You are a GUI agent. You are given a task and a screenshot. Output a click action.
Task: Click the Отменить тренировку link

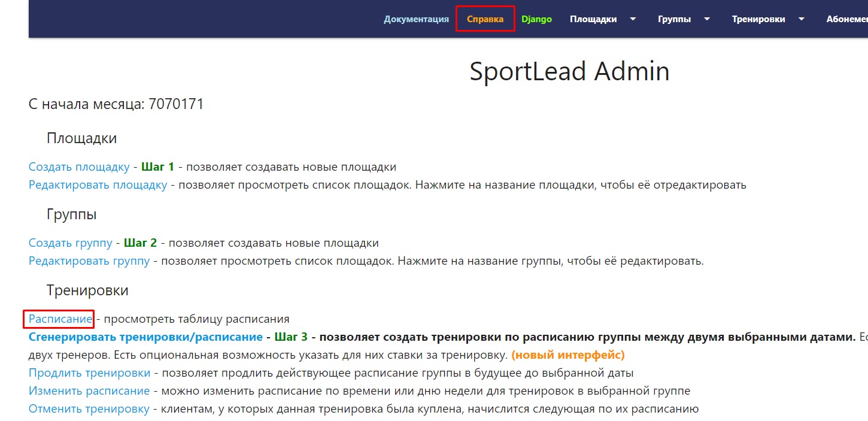[89, 409]
